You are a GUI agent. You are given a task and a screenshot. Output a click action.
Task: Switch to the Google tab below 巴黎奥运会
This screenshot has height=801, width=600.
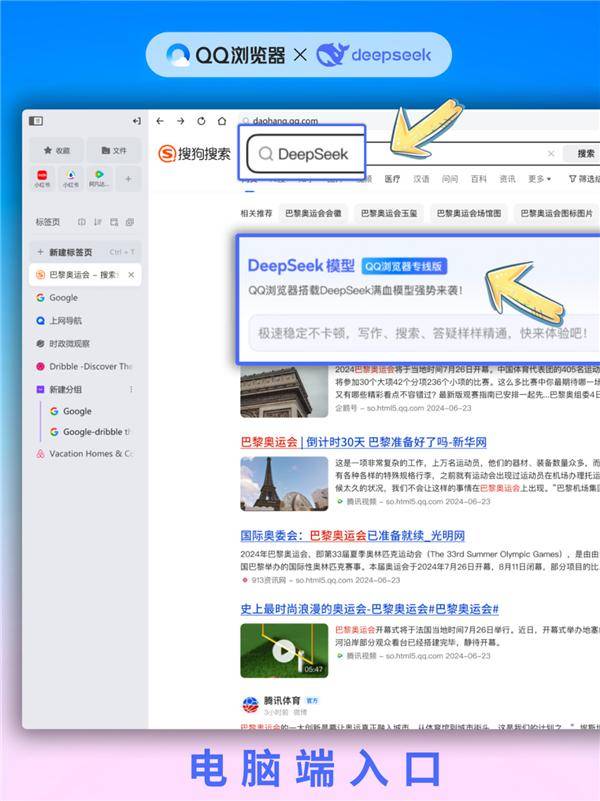pyautogui.click(x=85, y=297)
